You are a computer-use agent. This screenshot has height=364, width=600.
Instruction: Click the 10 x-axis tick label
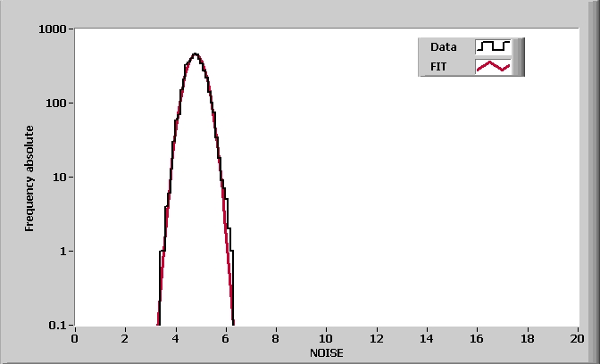(326, 338)
